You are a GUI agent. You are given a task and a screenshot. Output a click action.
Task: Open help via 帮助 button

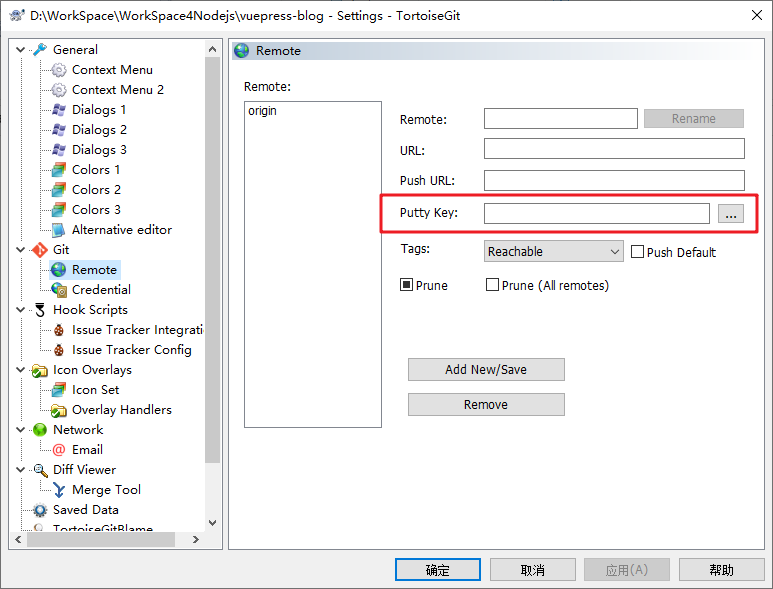tap(722, 570)
